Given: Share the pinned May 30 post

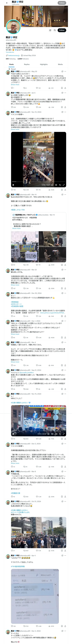Looking at the screenshot, I should click(x=65, y=88).
